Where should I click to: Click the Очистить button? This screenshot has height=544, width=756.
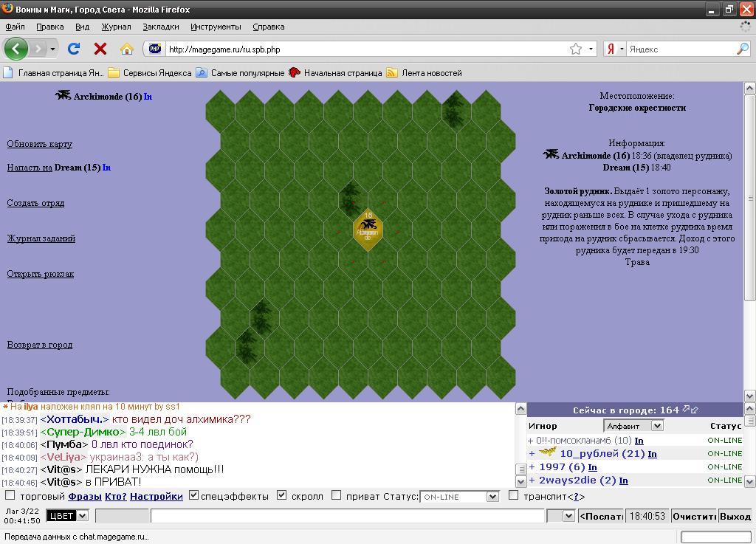(x=694, y=516)
